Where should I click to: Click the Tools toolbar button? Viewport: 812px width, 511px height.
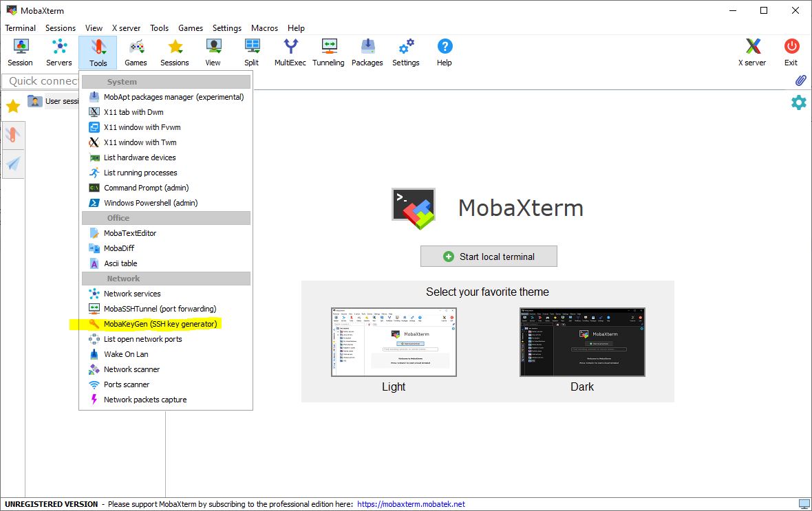(98, 53)
